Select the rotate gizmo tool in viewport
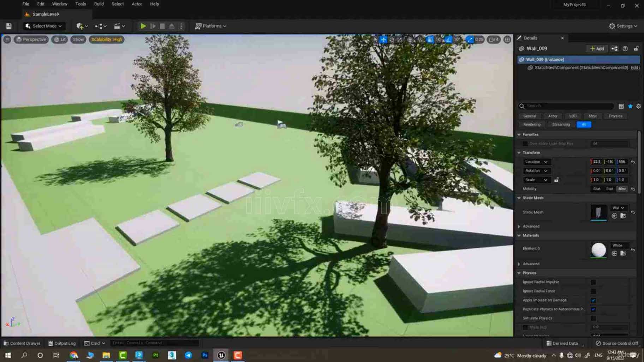Viewport: 644px width, 362px height. (x=392, y=40)
